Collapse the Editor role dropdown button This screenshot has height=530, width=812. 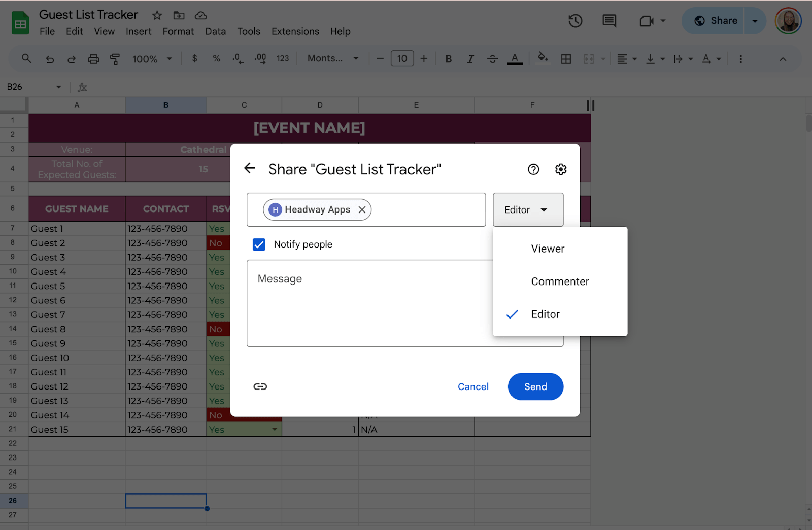coord(528,210)
